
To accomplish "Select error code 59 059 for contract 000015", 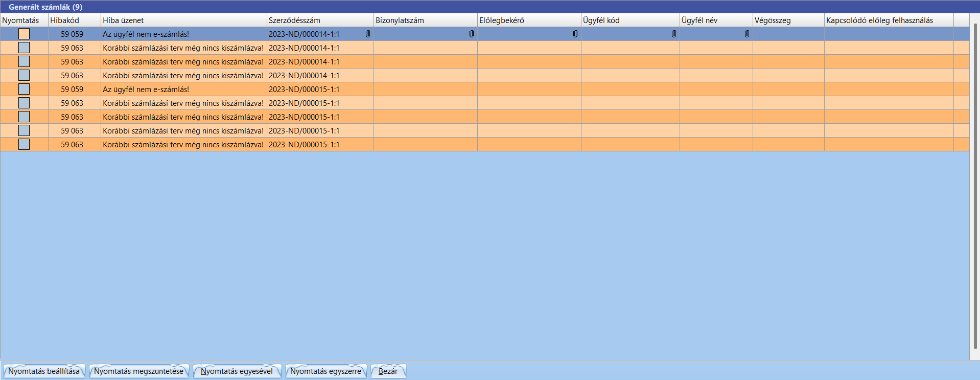I will tap(72, 89).
